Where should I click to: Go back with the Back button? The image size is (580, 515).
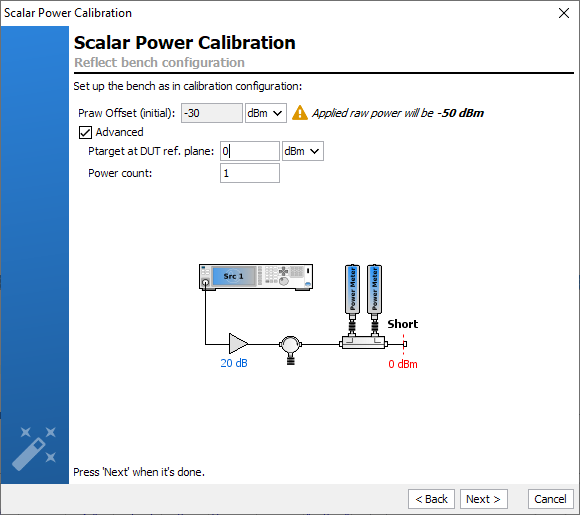tap(431, 499)
